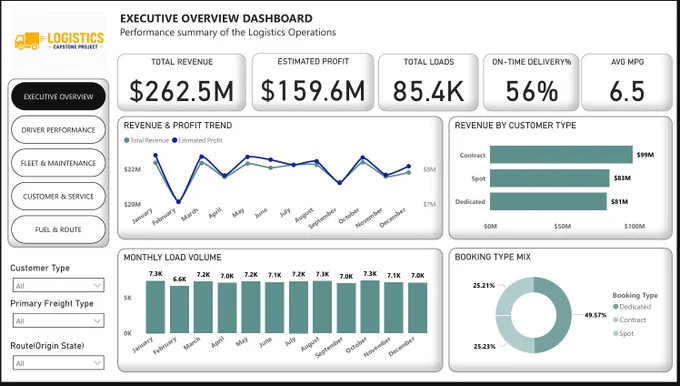This screenshot has width=680, height=386.
Task: Click the April load volume bar
Action: (227, 308)
